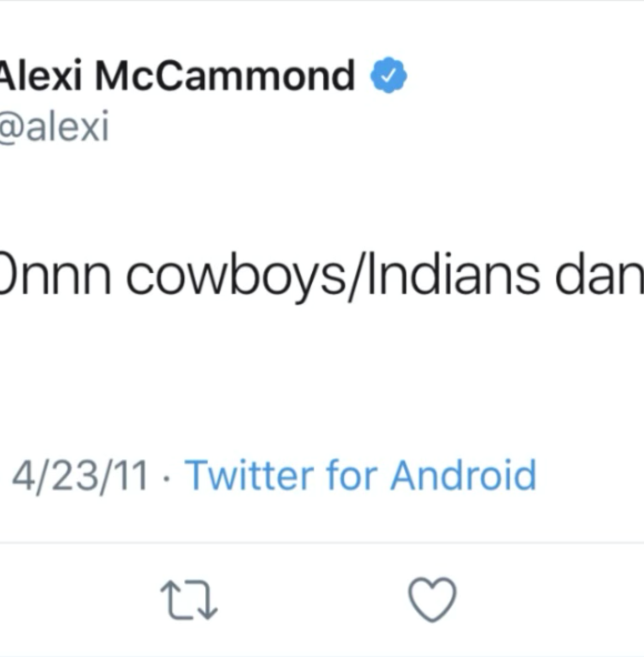Screen dimensions: 644x657
Task: Click the McCammond surname in header
Action: [224, 75]
